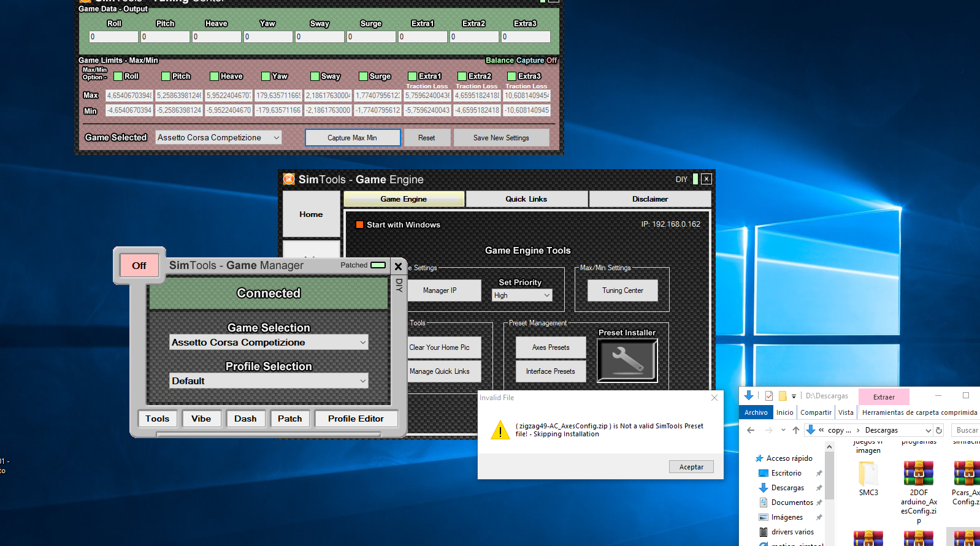Toggle the Roll Max/Min option checkbox
Viewport: 980px width, 546px height.
(118, 76)
